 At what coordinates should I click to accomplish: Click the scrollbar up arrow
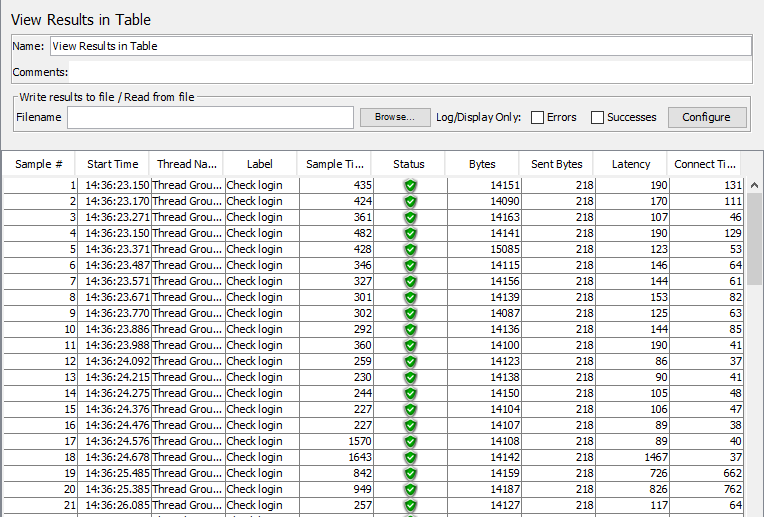(x=754, y=185)
